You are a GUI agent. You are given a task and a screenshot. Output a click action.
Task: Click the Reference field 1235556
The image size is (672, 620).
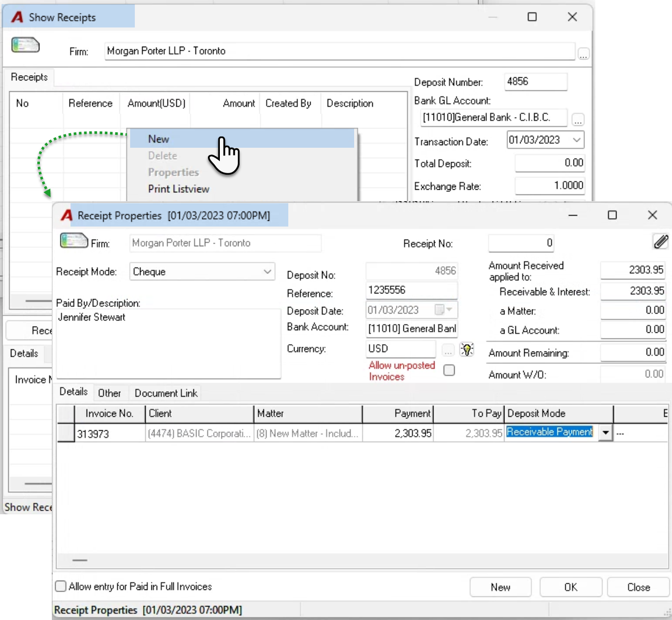click(412, 290)
